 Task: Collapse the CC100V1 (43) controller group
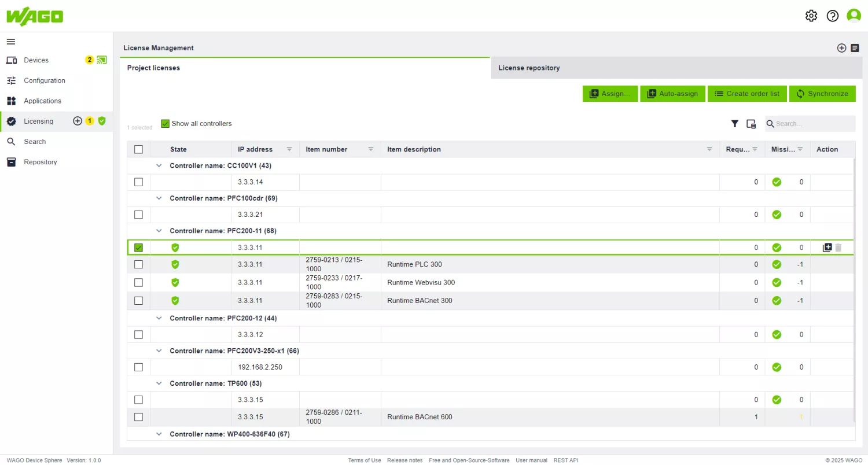pyautogui.click(x=159, y=165)
